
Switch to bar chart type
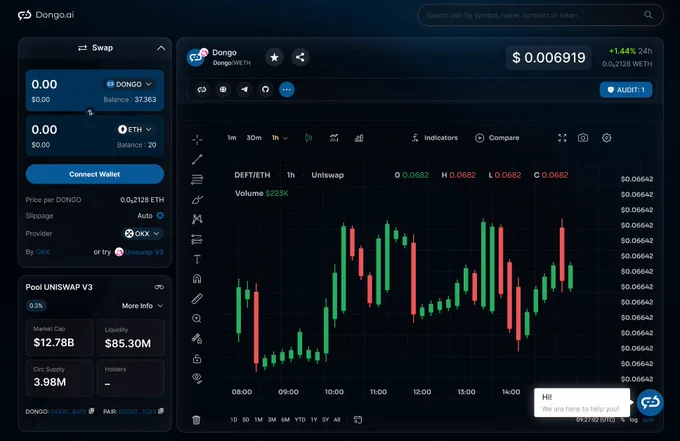(x=359, y=138)
